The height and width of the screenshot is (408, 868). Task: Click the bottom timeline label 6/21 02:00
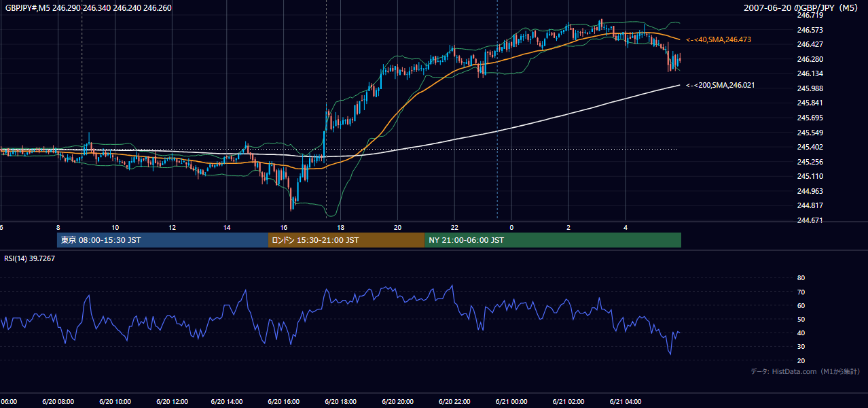[568, 401]
